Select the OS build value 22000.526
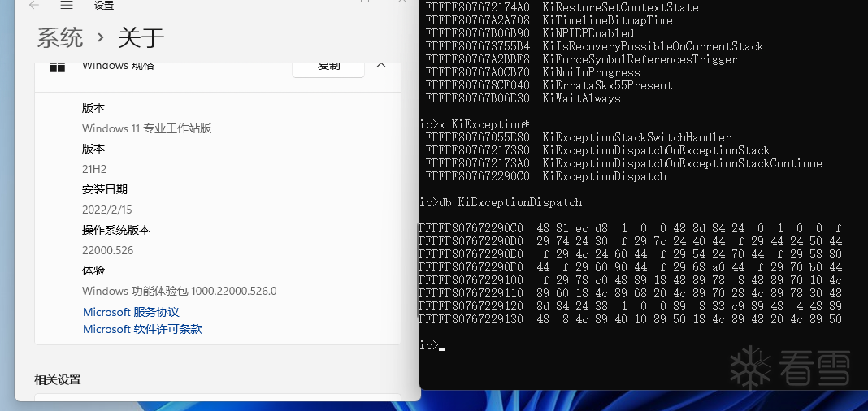The image size is (868, 411). point(107,251)
